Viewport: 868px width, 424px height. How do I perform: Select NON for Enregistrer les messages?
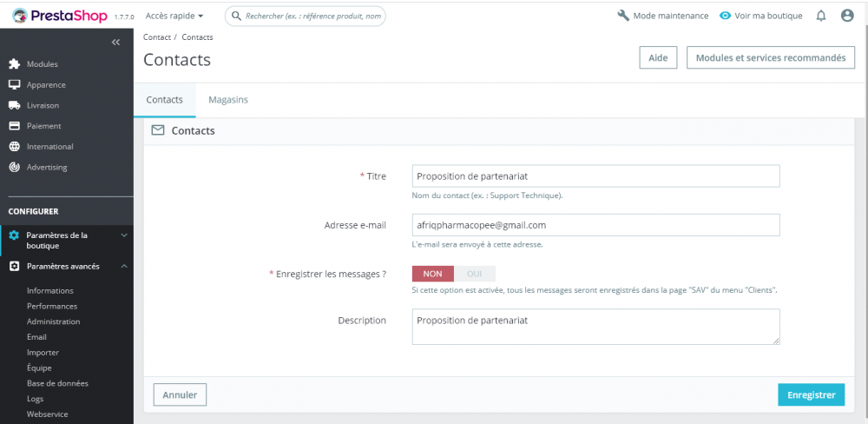pyautogui.click(x=433, y=274)
